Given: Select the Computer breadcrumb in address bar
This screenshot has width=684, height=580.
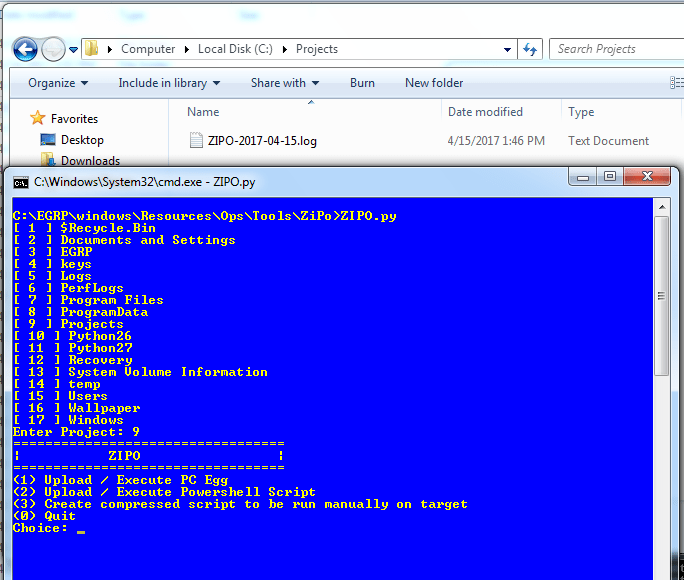Looking at the screenshot, I should (x=147, y=49).
